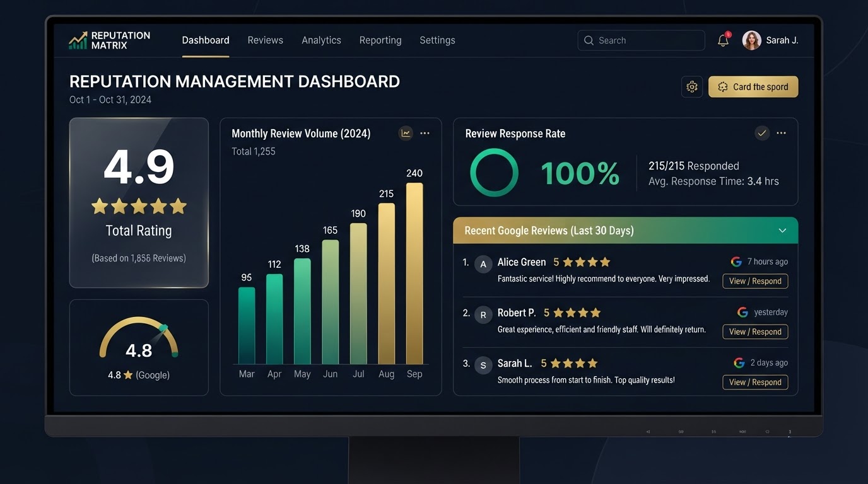
Task: Click chart icon in Monthly Review Volume
Action: click(x=406, y=133)
